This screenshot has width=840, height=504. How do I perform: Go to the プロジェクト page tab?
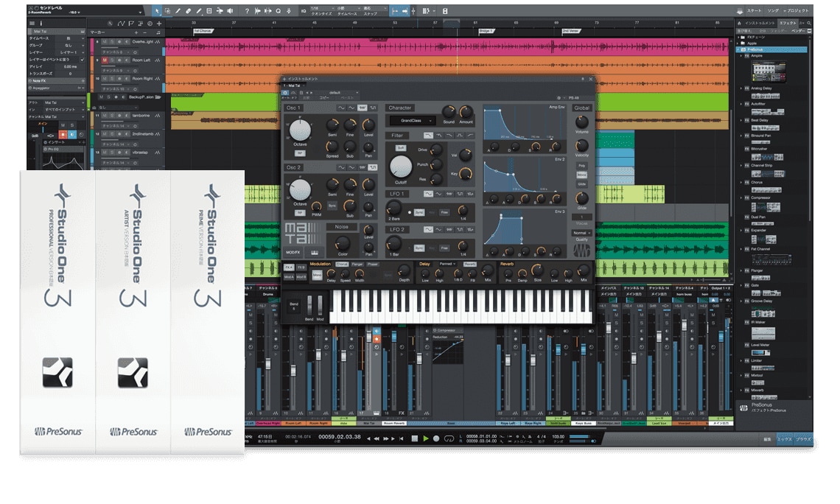[797, 11]
